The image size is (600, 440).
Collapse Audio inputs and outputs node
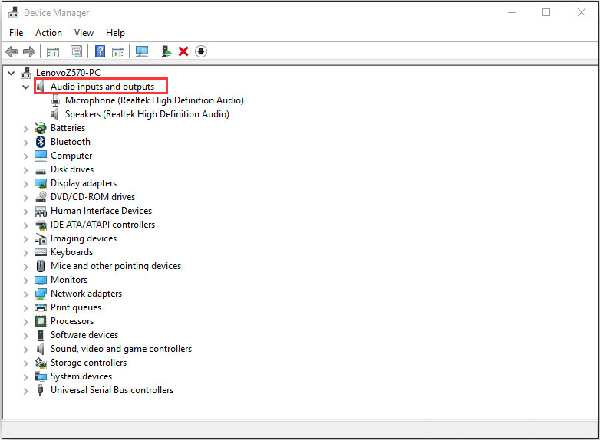25,87
